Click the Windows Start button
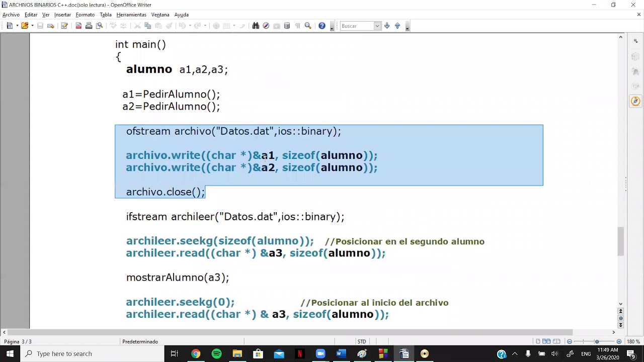This screenshot has height=362, width=644. 10,353
